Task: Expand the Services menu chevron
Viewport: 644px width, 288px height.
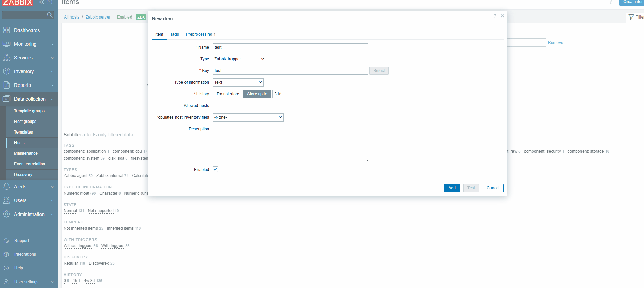Action: pos(52,58)
